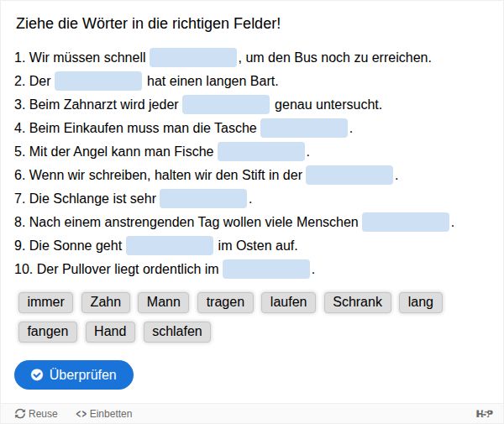Image resolution: width=504 pixels, height=424 pixels.
Task: Click the blank in the Zahnarzt sentence
Action: click(x=226, y=105)
